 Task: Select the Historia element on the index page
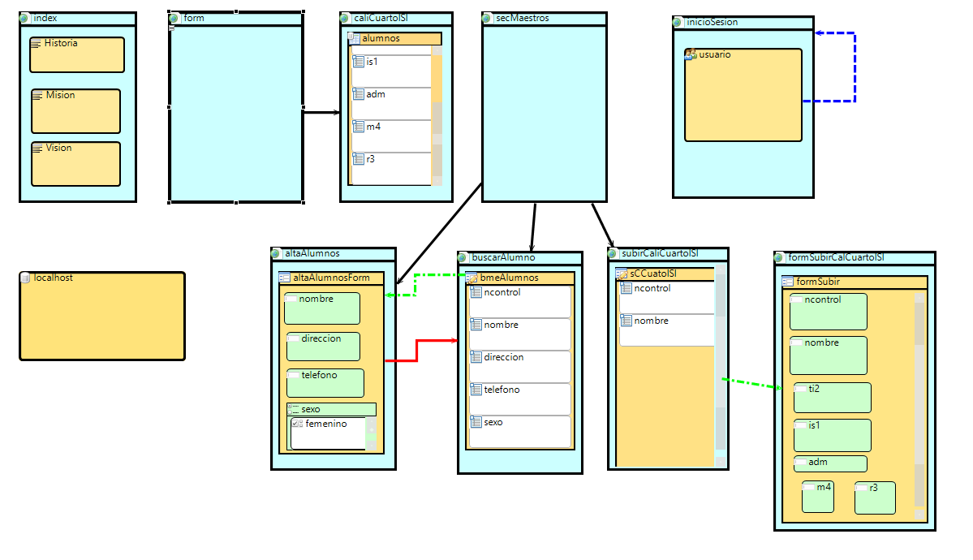(76, 54)
